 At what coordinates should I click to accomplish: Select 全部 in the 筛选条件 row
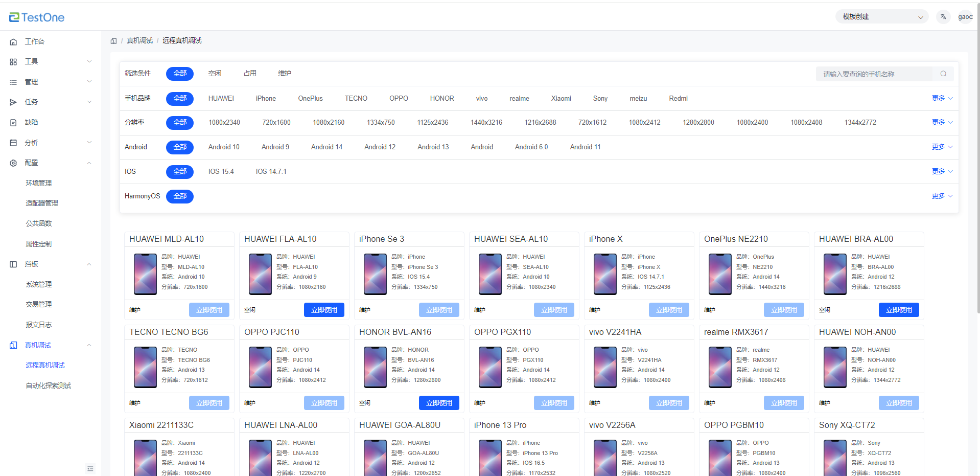point(180,74)
